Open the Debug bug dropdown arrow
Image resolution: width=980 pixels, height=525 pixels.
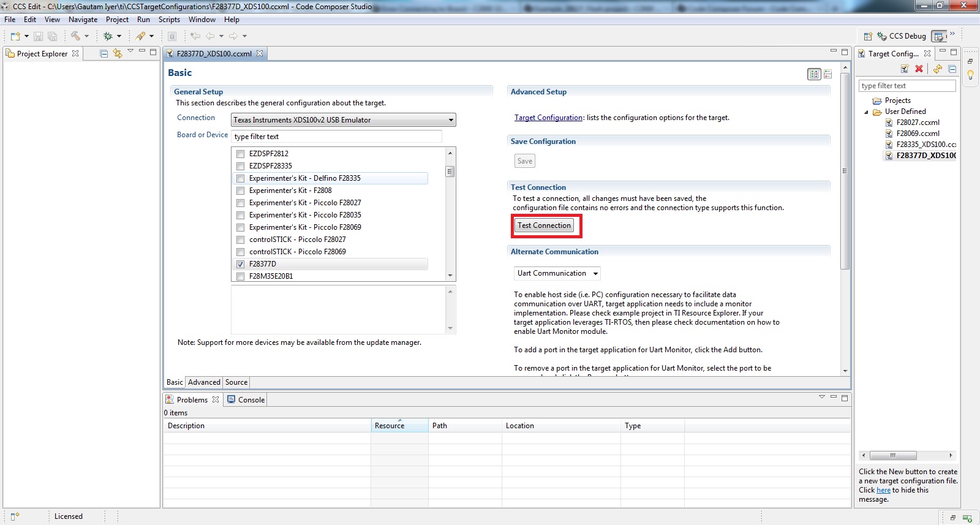pos(119,36)
